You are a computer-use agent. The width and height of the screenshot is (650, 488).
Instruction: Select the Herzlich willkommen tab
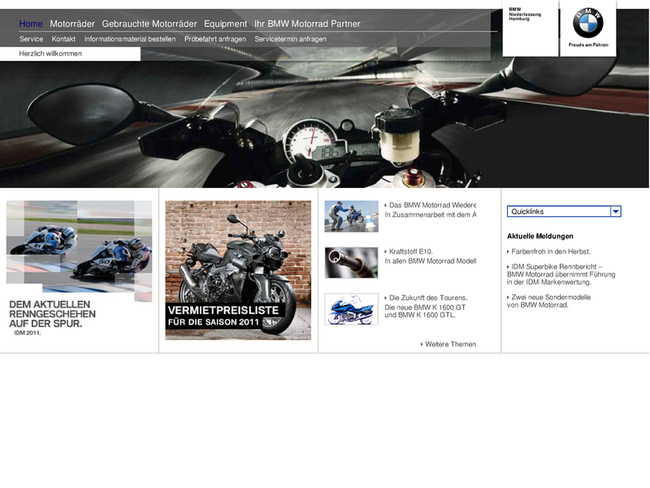coord(70,54)
